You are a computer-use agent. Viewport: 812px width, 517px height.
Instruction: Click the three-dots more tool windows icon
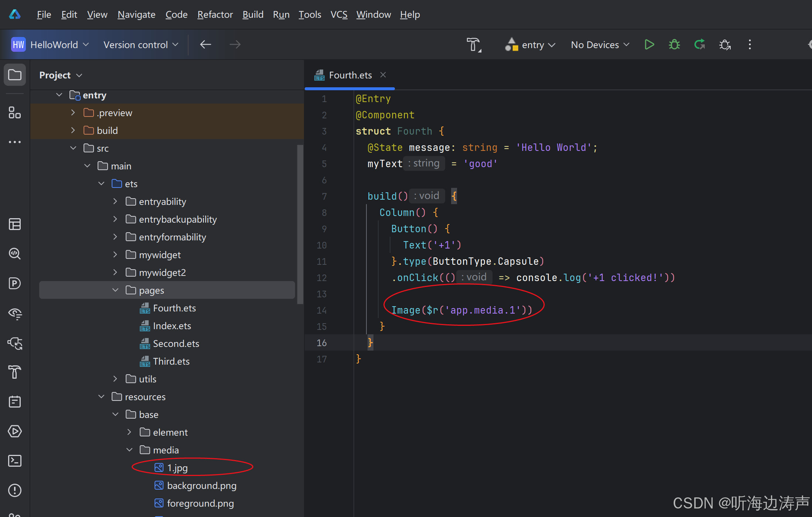pos(15,142)
